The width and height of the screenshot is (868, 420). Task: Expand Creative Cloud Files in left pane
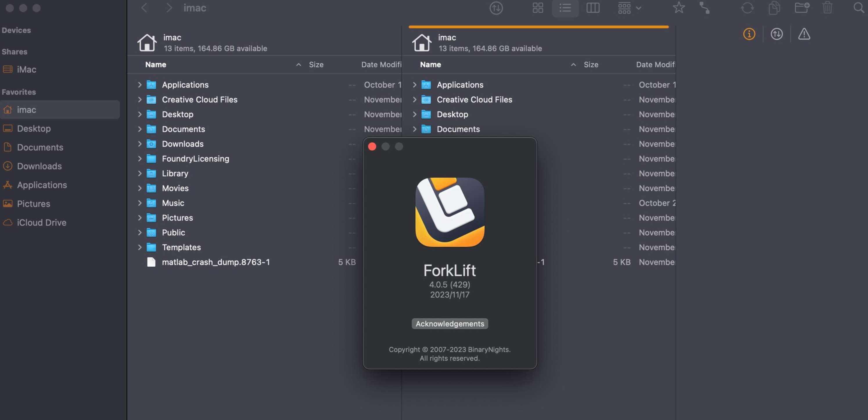coord(139,100)
